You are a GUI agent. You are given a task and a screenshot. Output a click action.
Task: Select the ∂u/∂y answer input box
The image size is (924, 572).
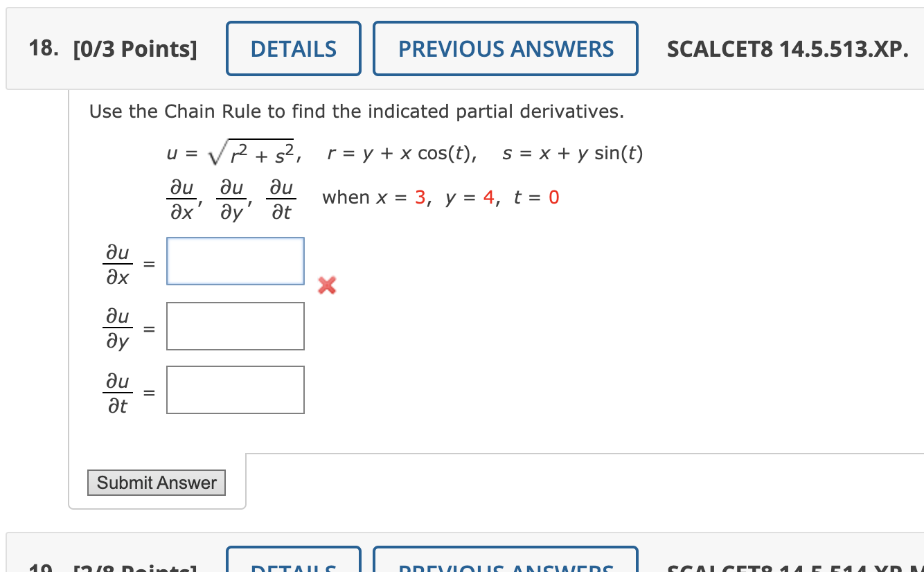coord(235,326)
